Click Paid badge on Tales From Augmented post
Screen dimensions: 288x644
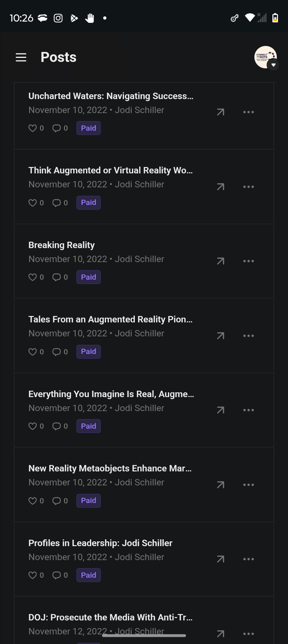(x=88, y=352)
